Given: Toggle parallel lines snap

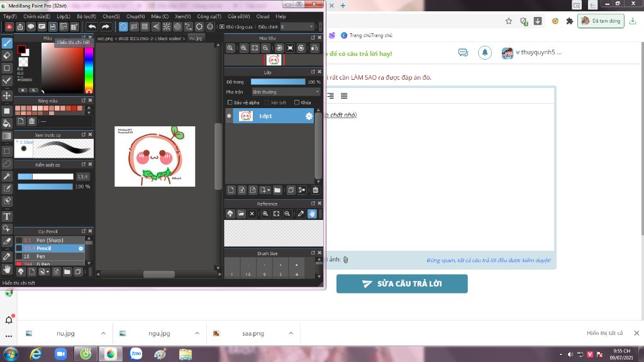Looking at the screenshot, I should click(x=134, y=26).
